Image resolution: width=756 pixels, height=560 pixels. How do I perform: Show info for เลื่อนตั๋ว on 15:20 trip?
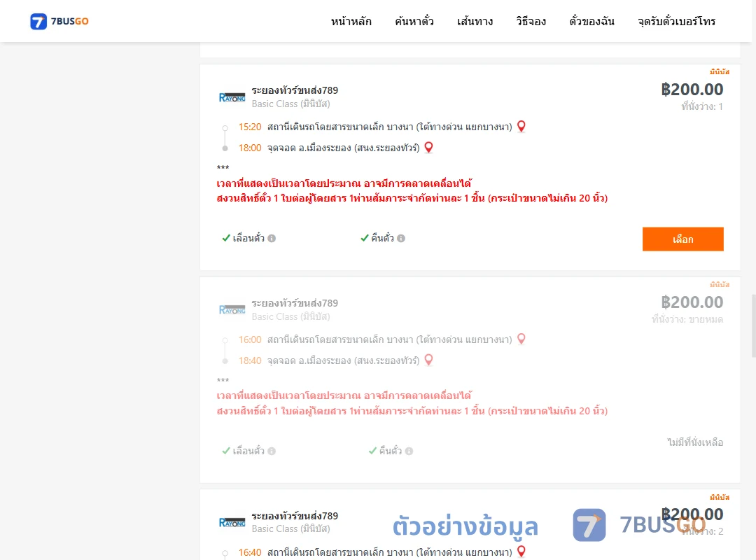point(272,238)
